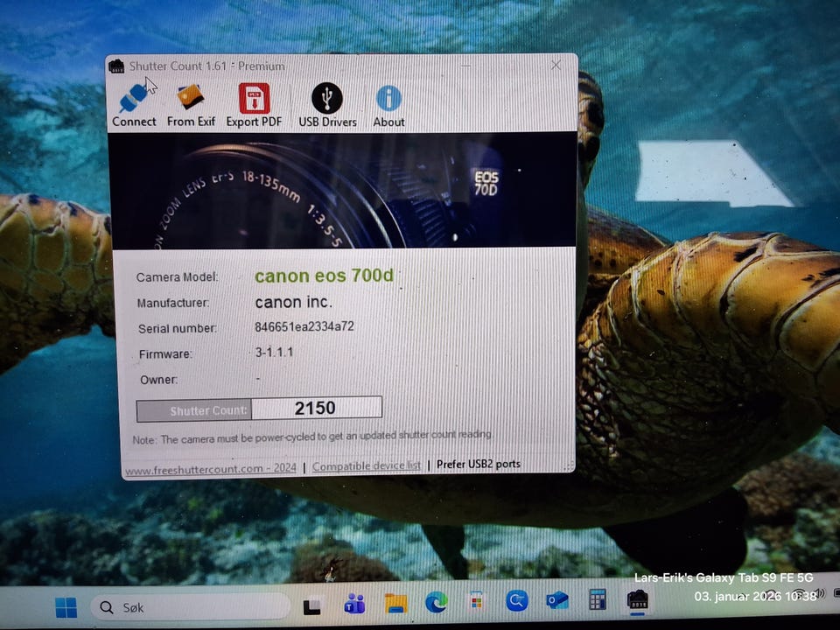Click the shutter count value 2150

point(316,409)
